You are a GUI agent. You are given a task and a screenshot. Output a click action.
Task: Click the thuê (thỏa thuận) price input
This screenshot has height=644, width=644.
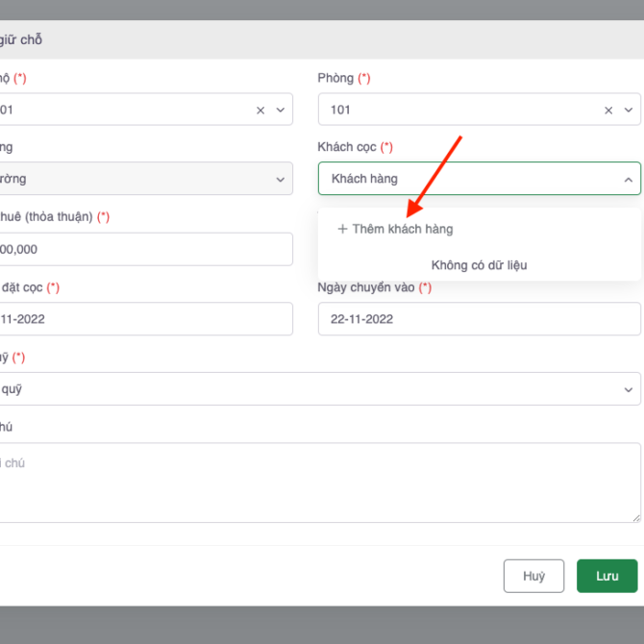point(144,249)
